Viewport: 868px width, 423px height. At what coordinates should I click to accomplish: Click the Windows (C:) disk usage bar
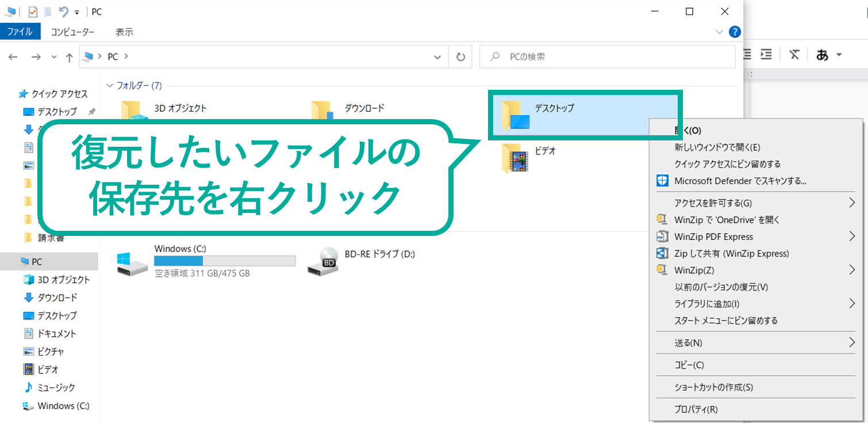pos(224,260)
